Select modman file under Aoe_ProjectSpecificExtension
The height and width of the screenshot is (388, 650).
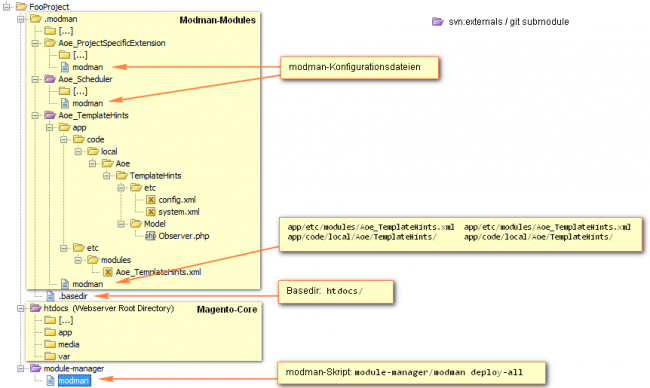point(87,67)
